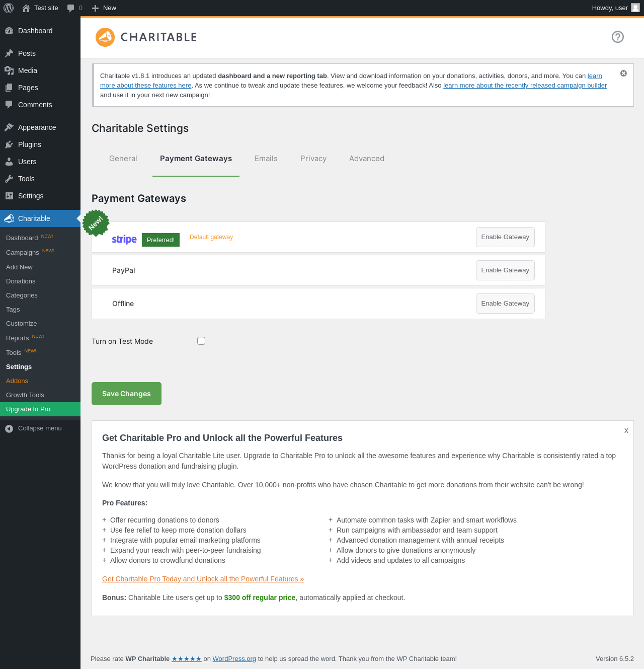Image resolution: width=644 pixels, height=669 pixels.
Task: Click the Comments speech bubble sidebar icon
Action: tap(9, 105)
